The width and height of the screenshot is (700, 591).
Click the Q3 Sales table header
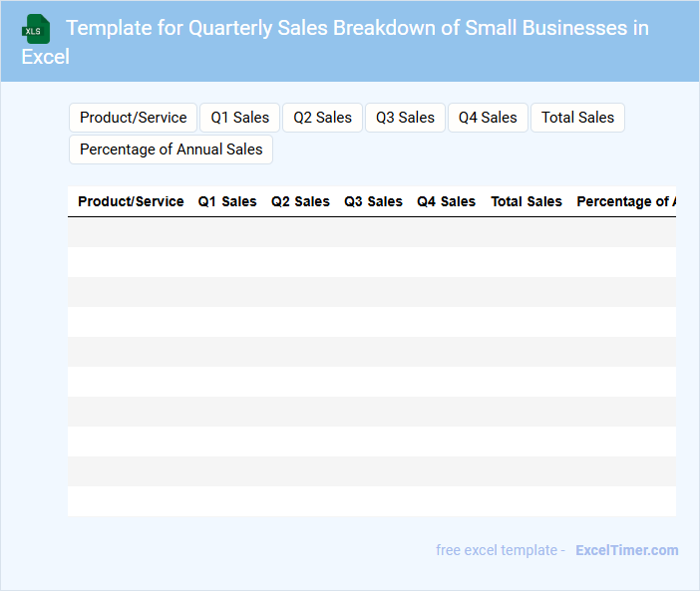coord(373,201)
